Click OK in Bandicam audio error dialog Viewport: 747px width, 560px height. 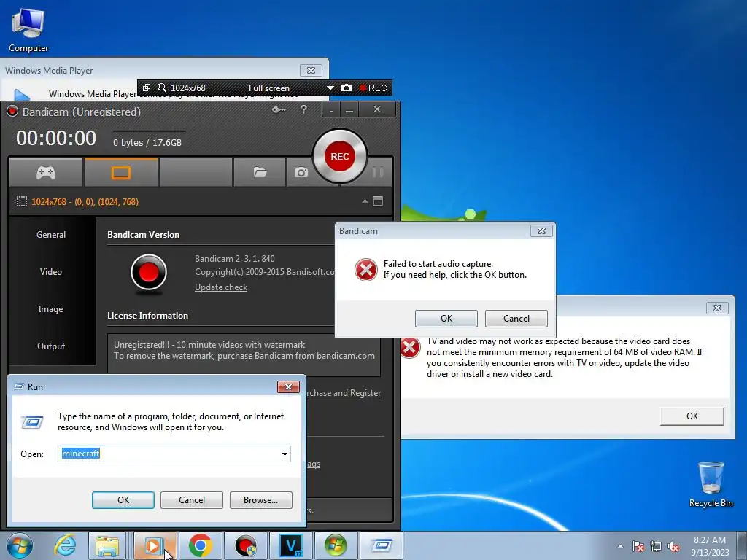click(446, 319)
